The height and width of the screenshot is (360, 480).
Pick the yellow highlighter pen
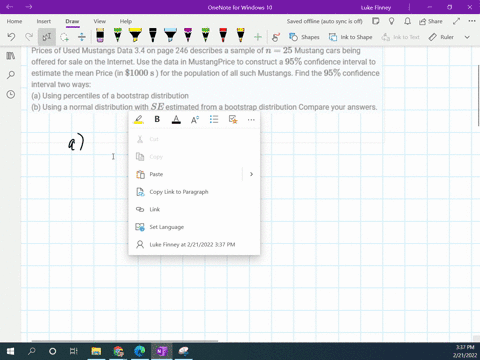point(135,35)
